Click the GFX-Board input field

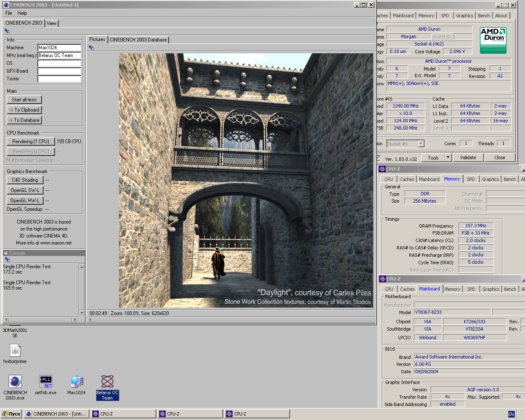[59, 71]
